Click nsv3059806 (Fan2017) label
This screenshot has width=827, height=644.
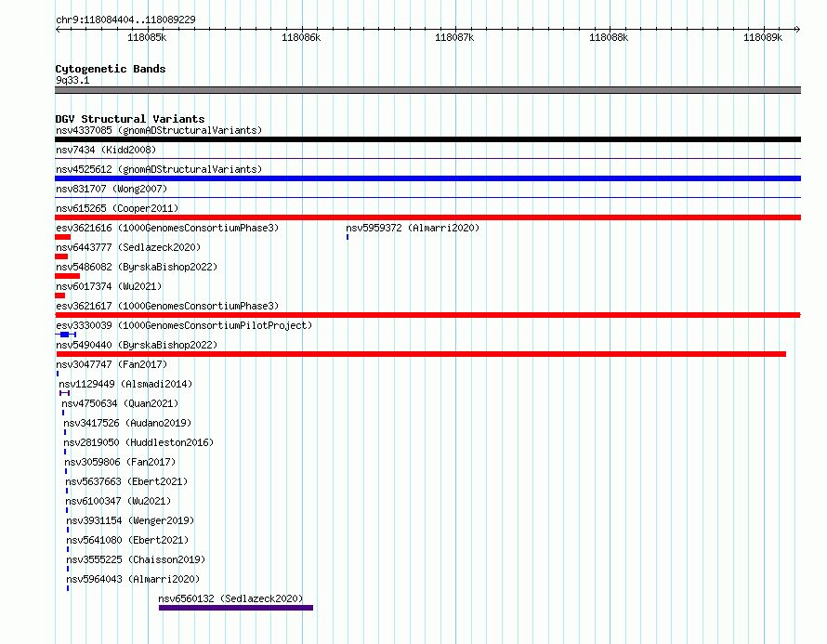pos(120,462)
